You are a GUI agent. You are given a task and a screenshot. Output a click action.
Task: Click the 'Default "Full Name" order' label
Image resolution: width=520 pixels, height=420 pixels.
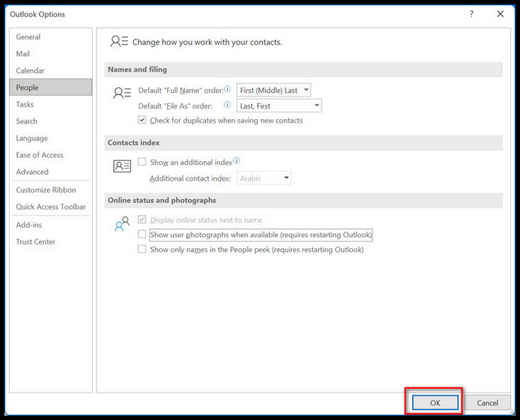point(181,90)
